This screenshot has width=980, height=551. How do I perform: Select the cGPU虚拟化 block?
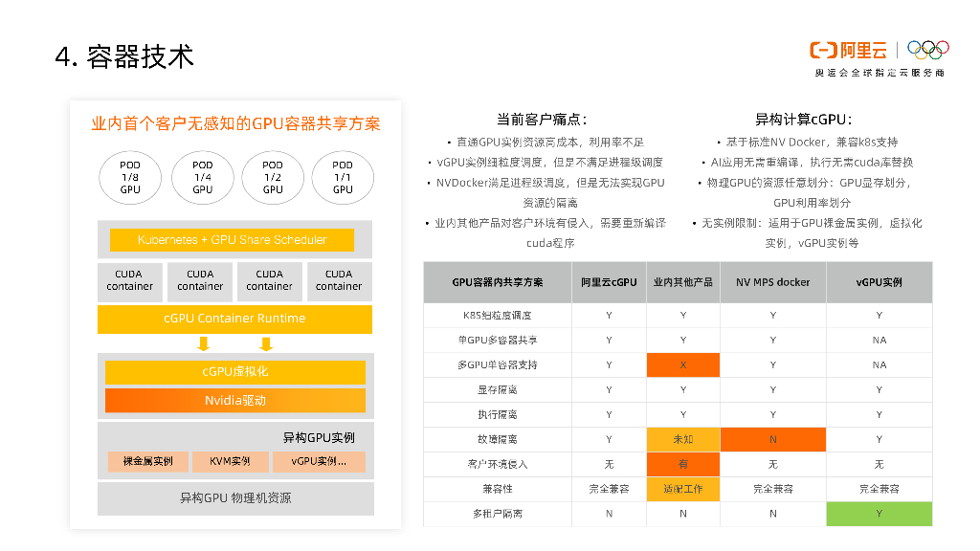click(x=235, y=372)
